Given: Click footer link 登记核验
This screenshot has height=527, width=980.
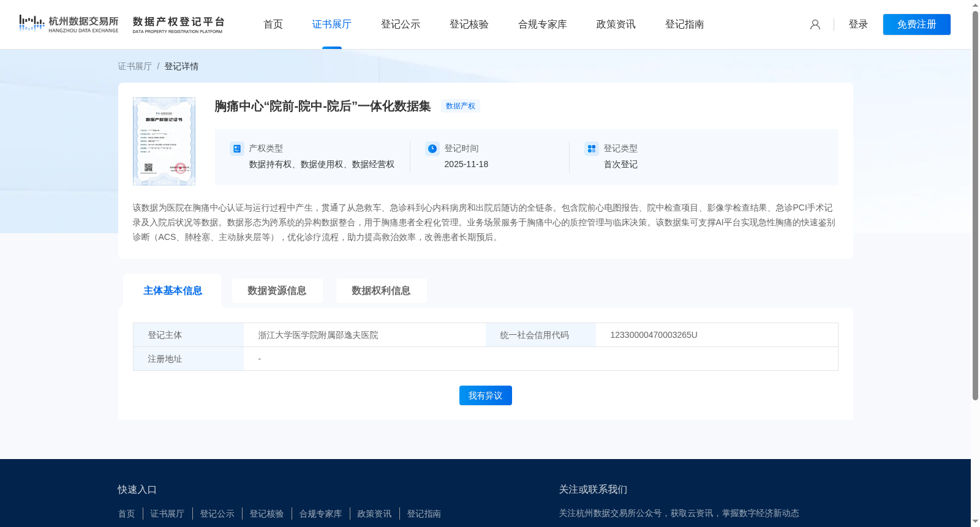Looking at the screenshot, I should pos(266,514).
